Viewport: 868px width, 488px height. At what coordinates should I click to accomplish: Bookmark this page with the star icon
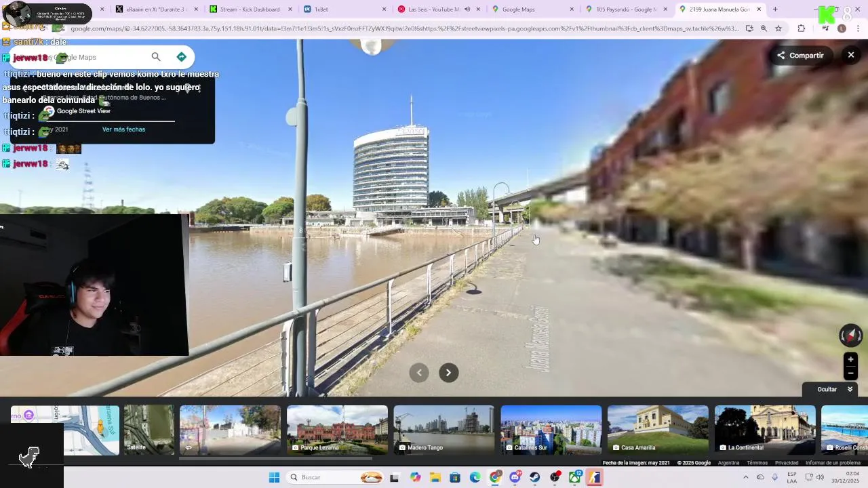778,28
